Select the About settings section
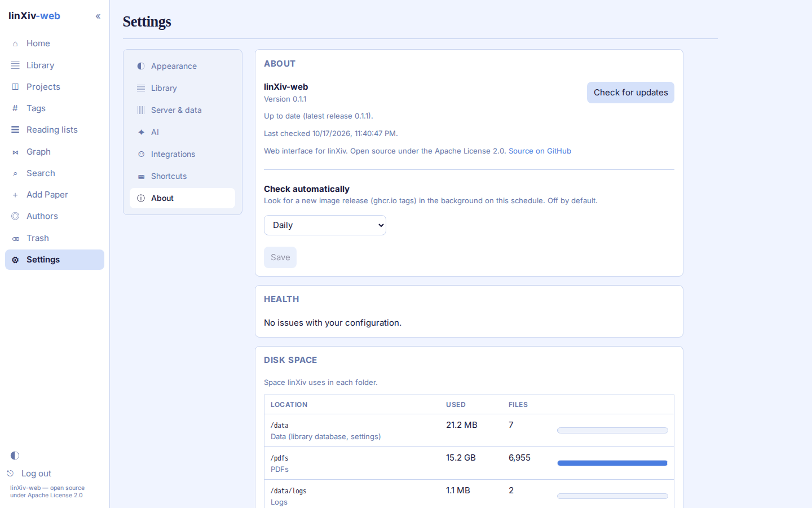The width and height of the screenshot is (812, 508). pos(182,198)
